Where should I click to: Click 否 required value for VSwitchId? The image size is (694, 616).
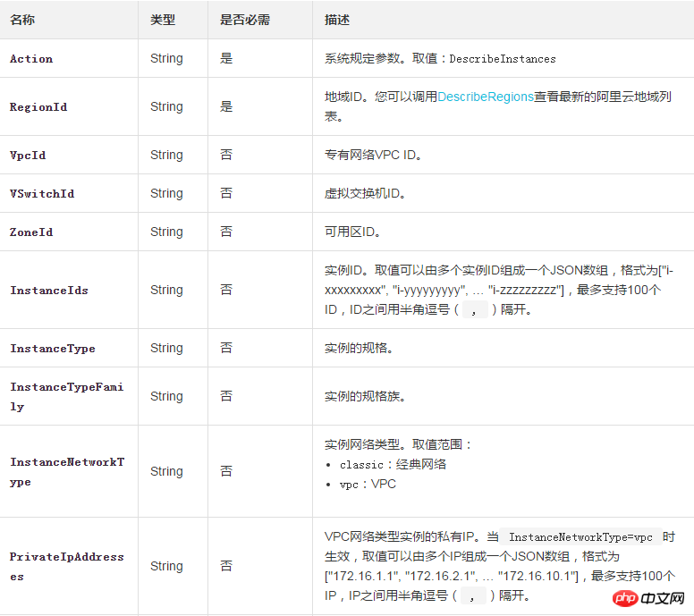pos(226,193)
